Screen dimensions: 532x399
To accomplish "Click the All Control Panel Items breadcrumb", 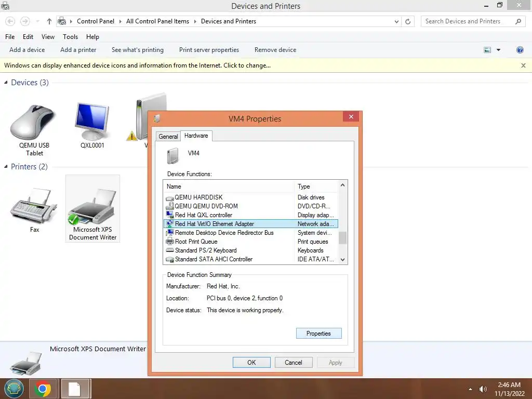I will (157, 21).
